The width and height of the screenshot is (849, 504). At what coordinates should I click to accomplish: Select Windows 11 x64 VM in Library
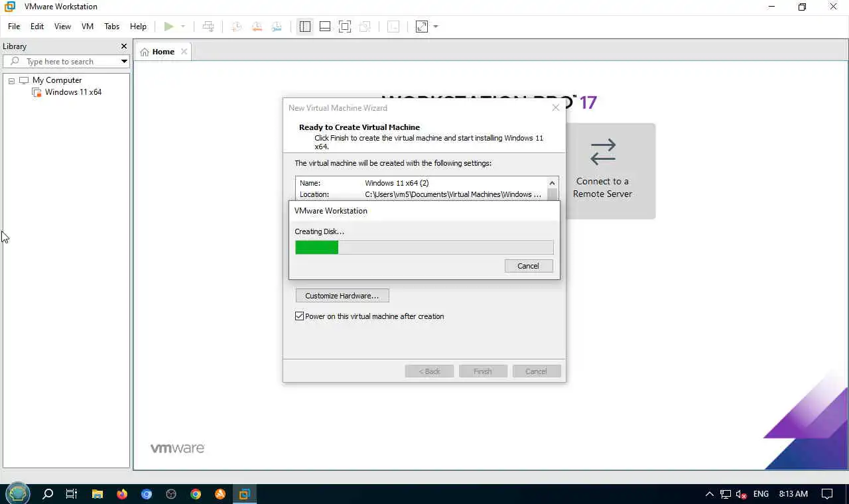tap(73, 92)
